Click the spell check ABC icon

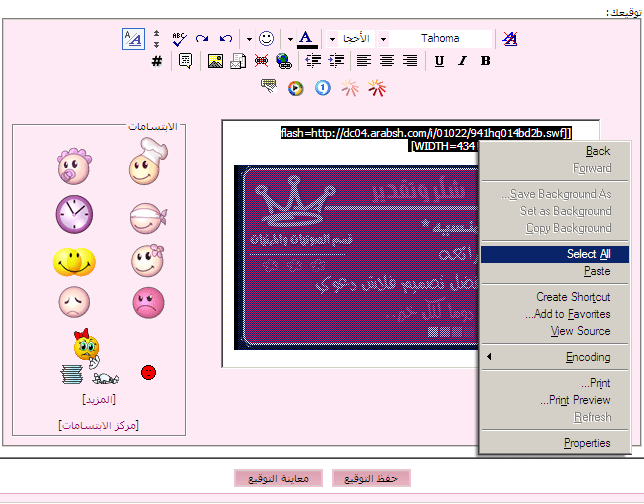(x=179, y=39)
